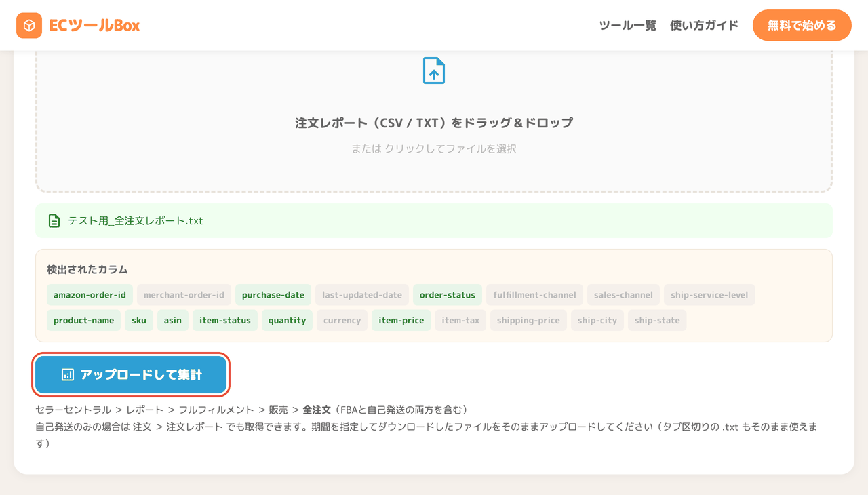Click the 検出されたカラム heading
This screenshot has height=495, width=868.
click(87, 270)
